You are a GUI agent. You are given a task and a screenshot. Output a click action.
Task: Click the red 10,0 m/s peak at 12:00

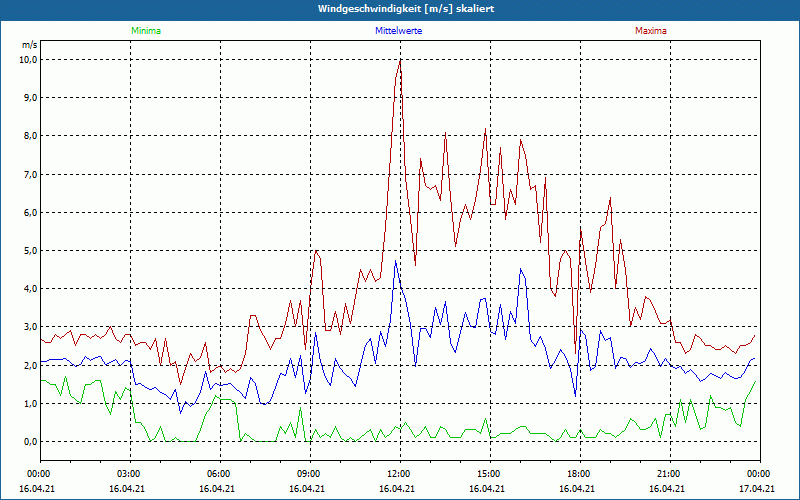tap(401, 60)
